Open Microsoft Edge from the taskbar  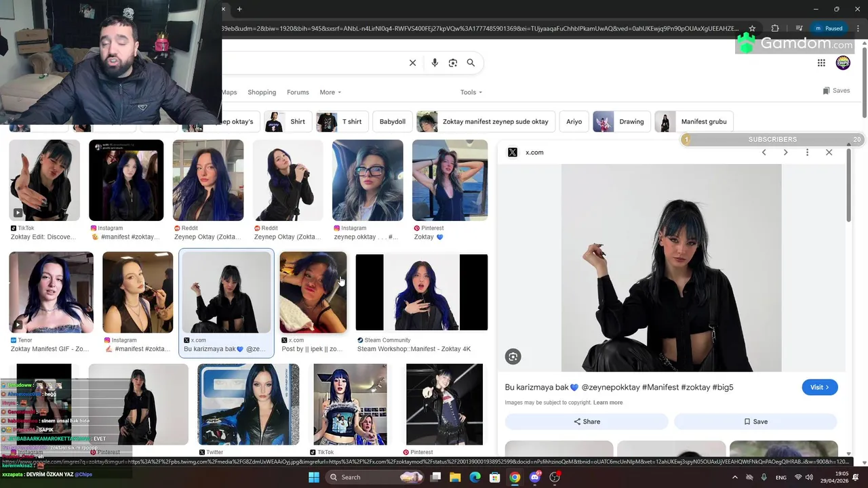click(475, 477)
